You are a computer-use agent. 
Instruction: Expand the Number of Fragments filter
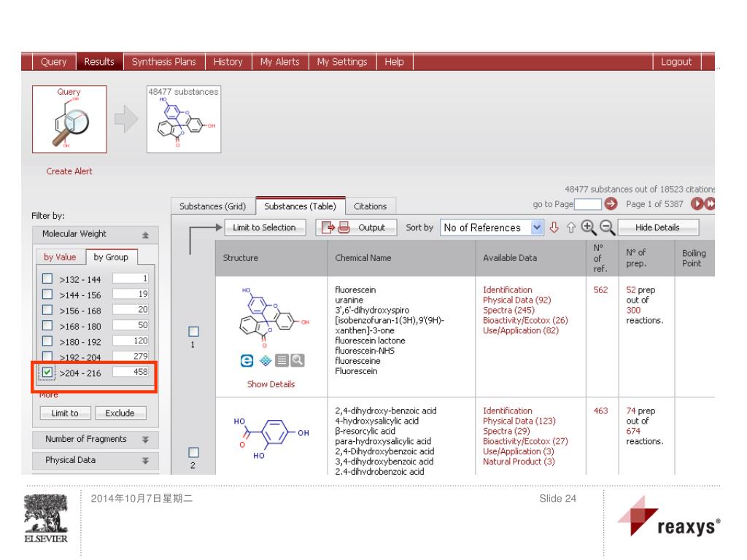(x=96, y=439)
